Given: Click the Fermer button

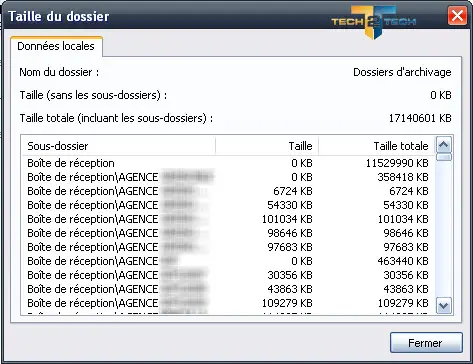Looking at the screenshot, I should click(x=426, y=342).
